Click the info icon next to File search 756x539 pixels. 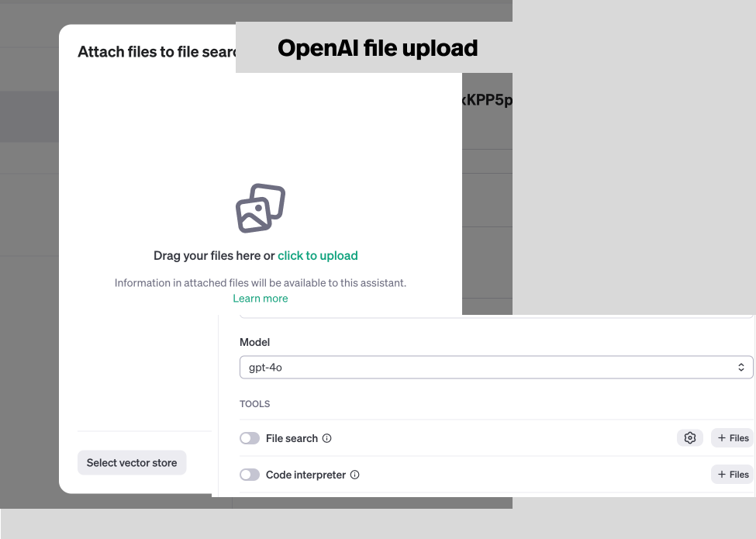click(326, 438)
